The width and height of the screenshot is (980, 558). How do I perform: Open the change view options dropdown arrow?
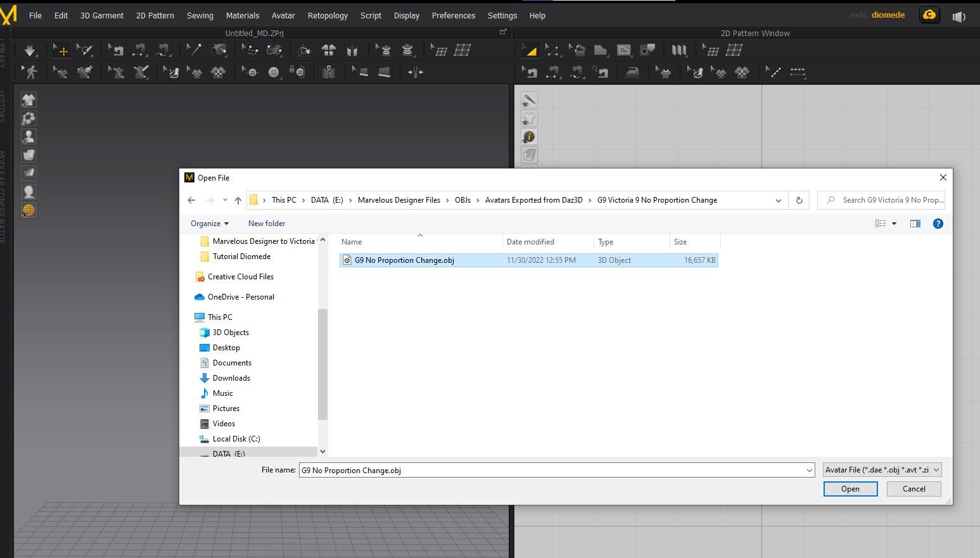(x=894, y=224)
